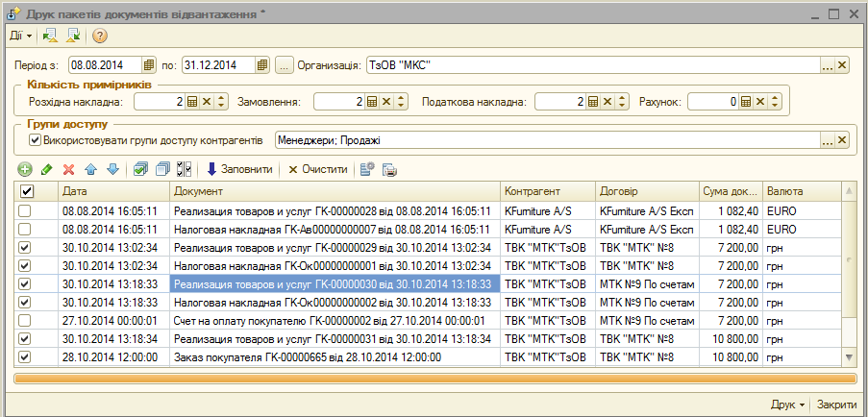Open the Help question mark icon

(x=100, y=36)
